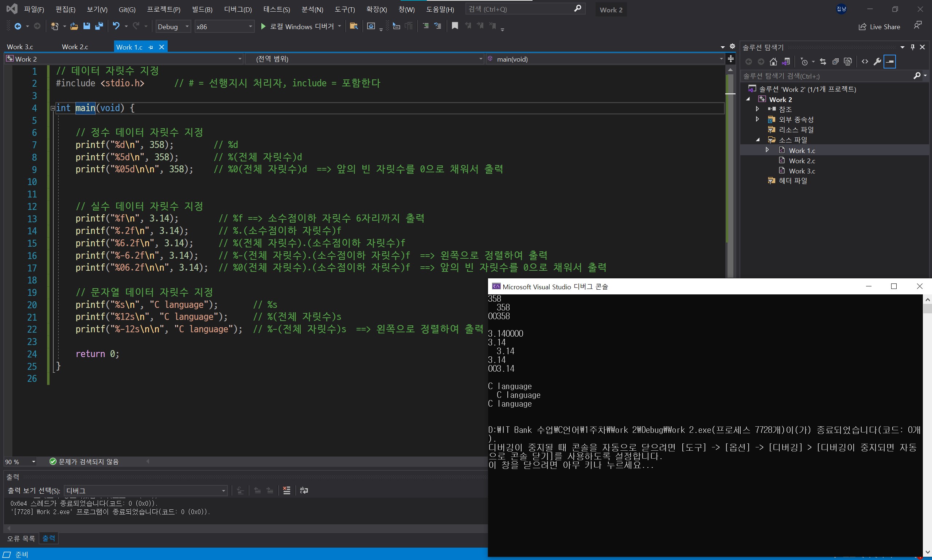This screenshot has height=560, width=932.
Task: Click the Live Share button
Action: [x=880, y=27]
